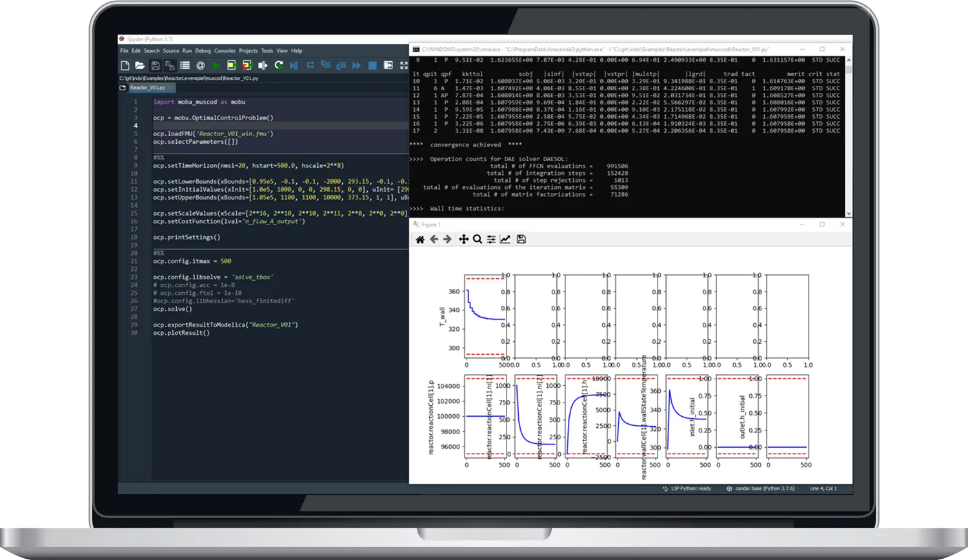Toggle fullscreen mode icon in Spyder
The width and height of the screenshot is (968, 560).
click(x=404, y=65)
